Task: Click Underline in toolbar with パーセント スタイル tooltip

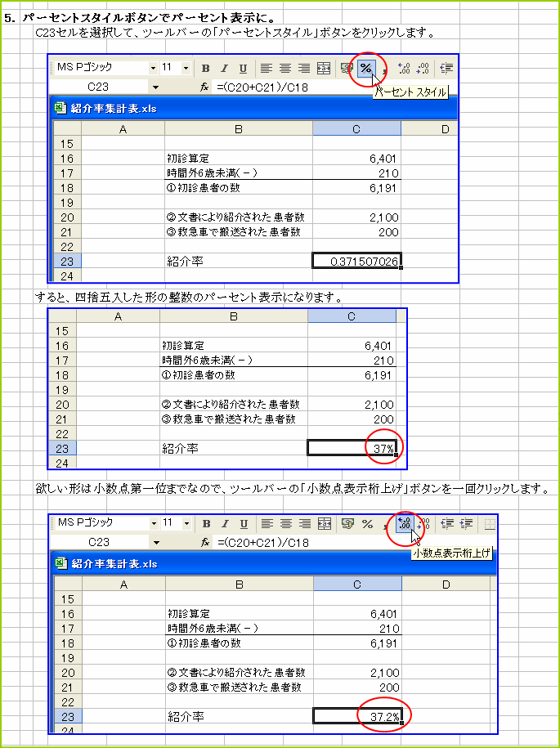Action: click(x=243, y=69)
